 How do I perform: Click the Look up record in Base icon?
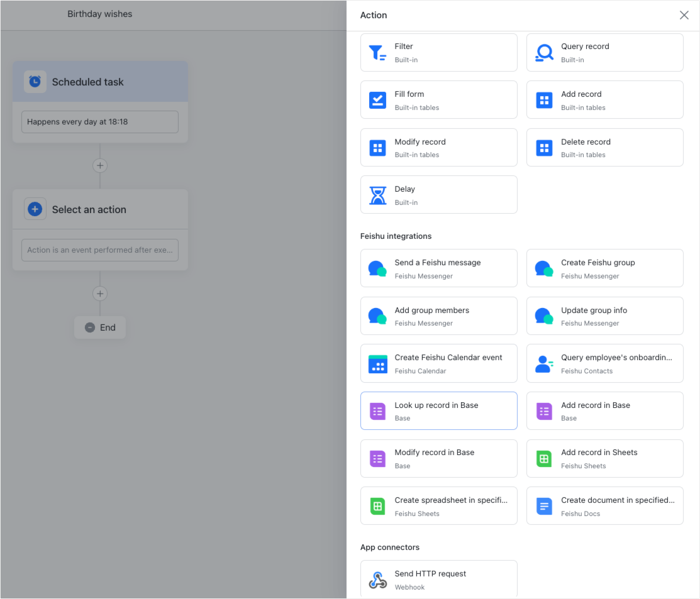tap(377, 410)
